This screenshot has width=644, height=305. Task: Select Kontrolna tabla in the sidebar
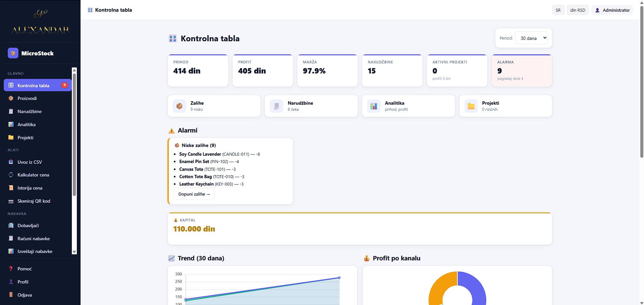(x=38, y=85)
